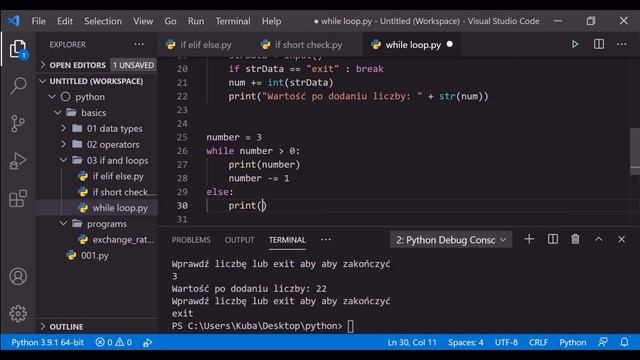This screenshot has width=640, height=360.
Task: Split the editor to the right
Action: 599,44
